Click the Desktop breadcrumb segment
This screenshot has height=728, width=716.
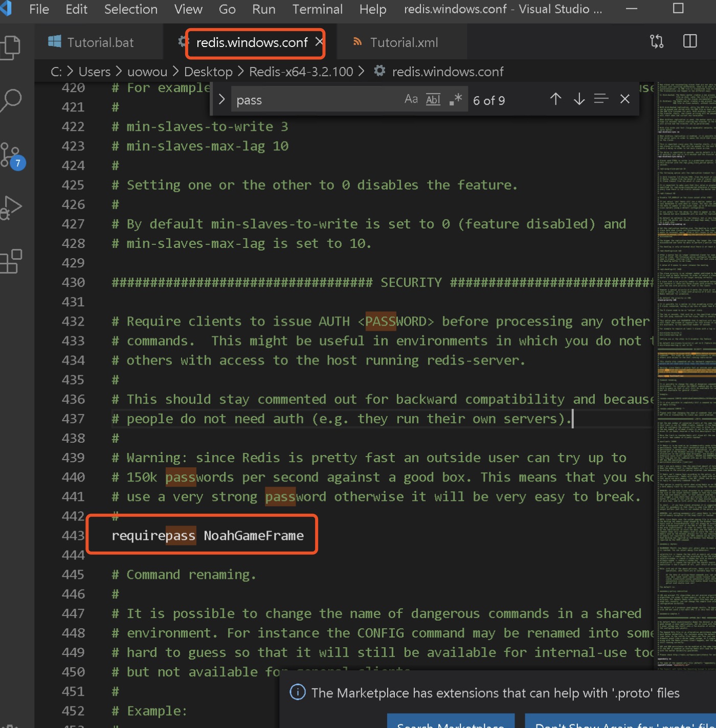[208, 72]
